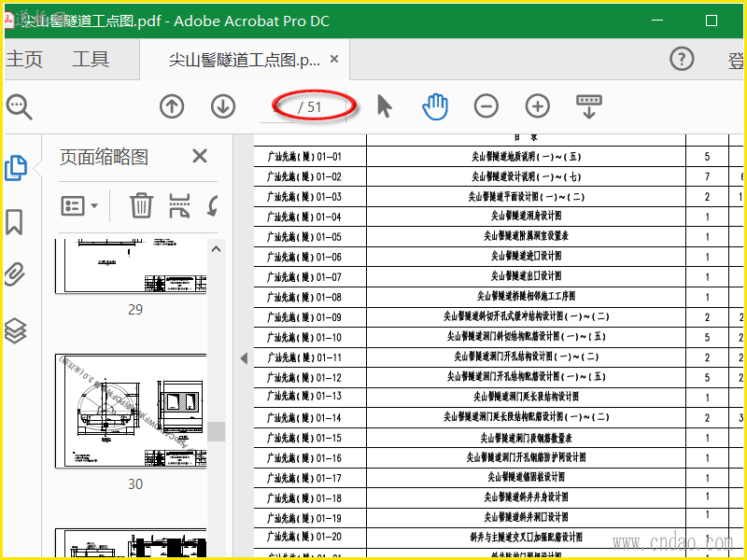Click the text 尖山髻隧道出口设计图
This screenshot has width=747, height=560.
click(x=526, y=276)
